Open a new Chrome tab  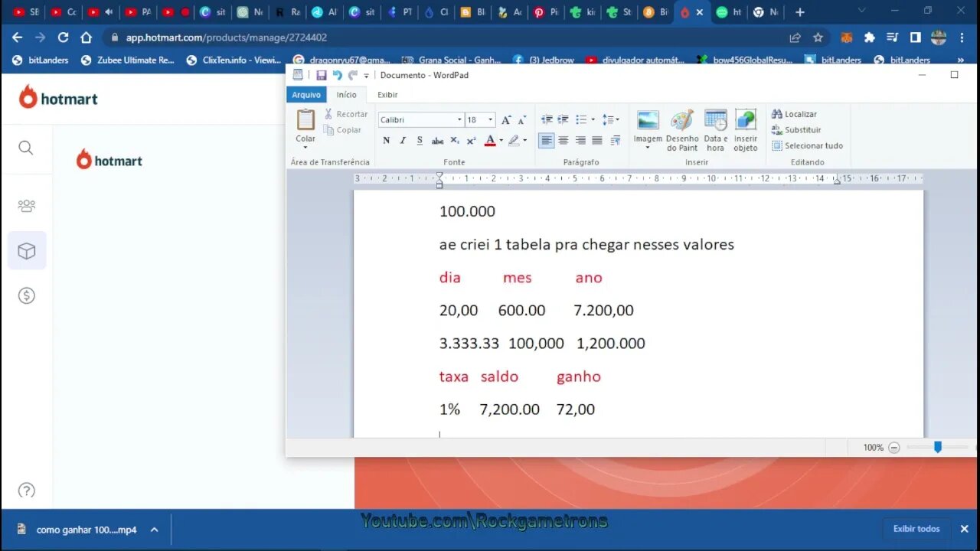pos(799,12)
